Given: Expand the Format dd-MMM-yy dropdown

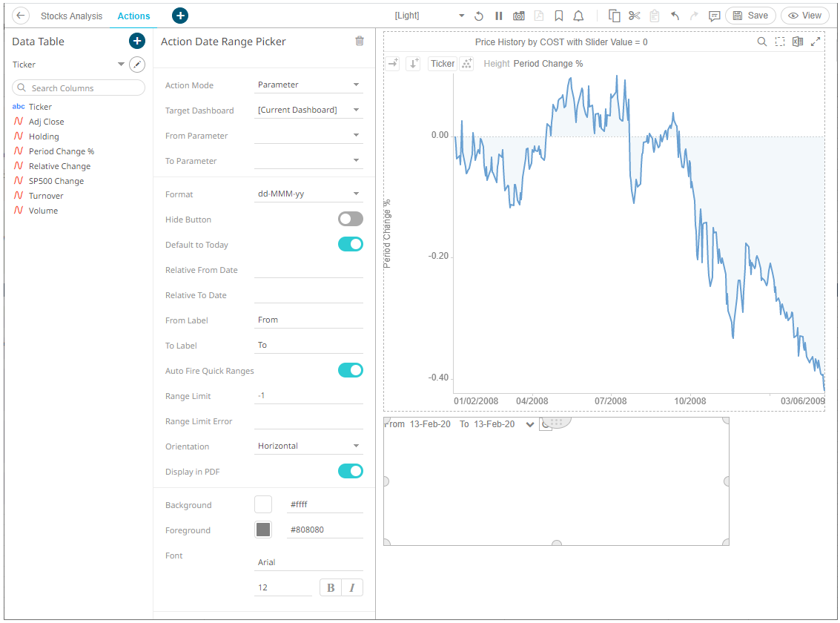Looking at the screenshot, I should point(308,194).
